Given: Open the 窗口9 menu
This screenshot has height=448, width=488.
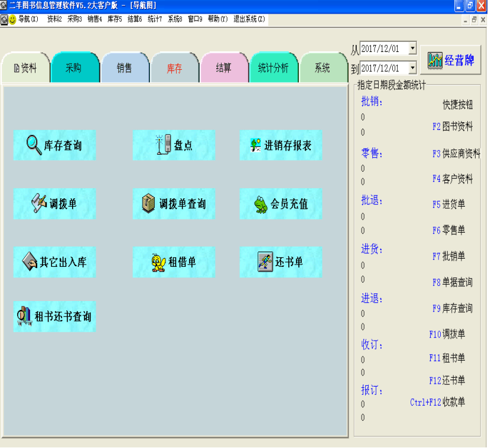Looking at the screenshot, I should pyautogui.click(x=195, y=19).
